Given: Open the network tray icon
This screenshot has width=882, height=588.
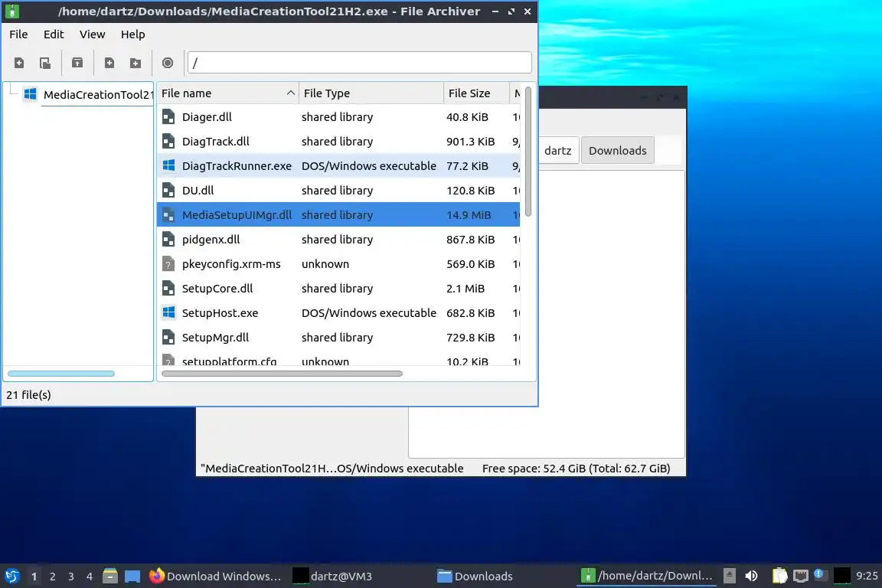Looking at the screenshot, I should pos(800,576).
